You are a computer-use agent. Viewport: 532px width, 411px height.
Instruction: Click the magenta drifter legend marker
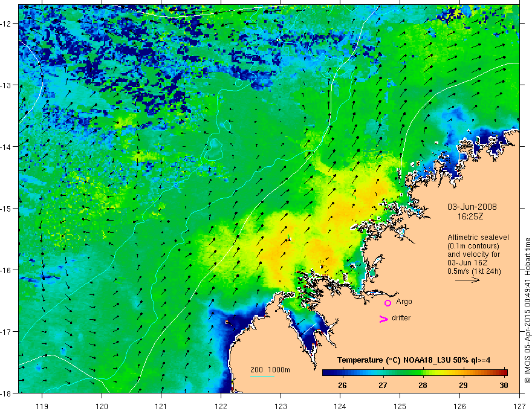pyautogui.click(x=383, y=319)
